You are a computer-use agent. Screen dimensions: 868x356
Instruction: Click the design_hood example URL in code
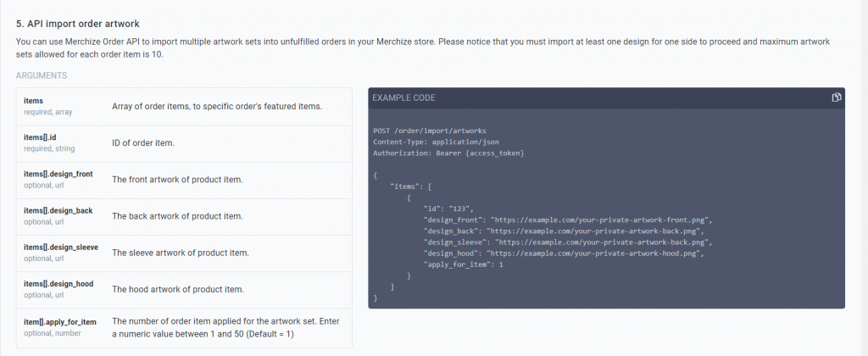[595, 253]
